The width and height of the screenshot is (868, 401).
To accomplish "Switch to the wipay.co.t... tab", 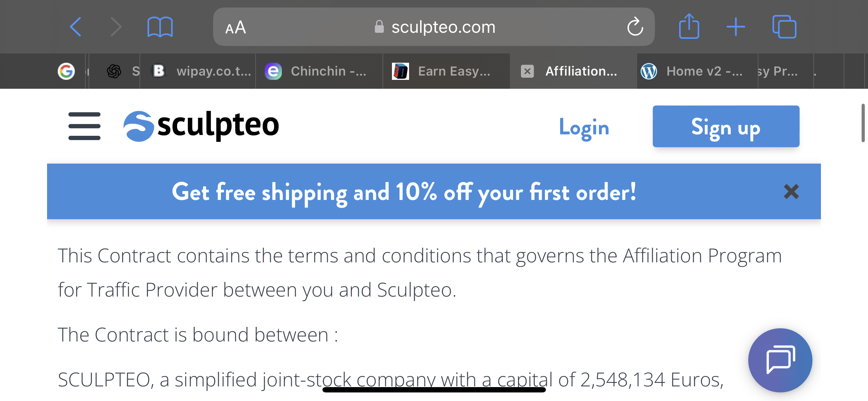I will [x=202, y=71].
